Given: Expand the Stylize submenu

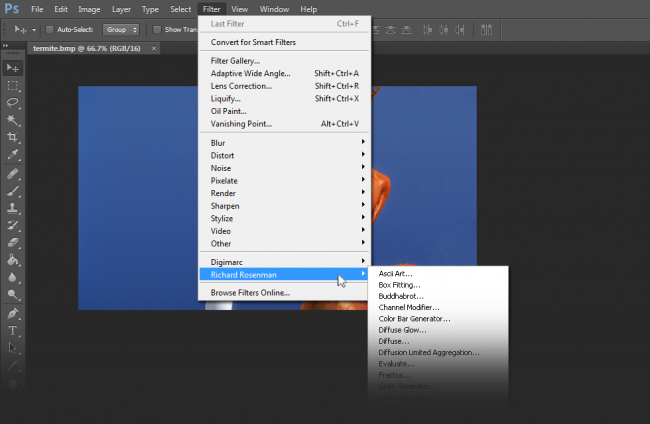Looking at the screenshot, I should click(x=285, y=218).
